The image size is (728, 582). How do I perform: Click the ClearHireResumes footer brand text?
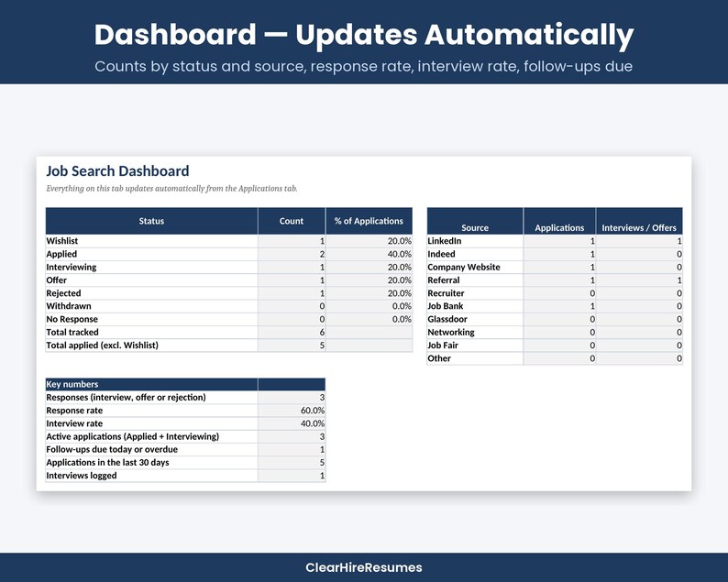click(x=363, y=567)
